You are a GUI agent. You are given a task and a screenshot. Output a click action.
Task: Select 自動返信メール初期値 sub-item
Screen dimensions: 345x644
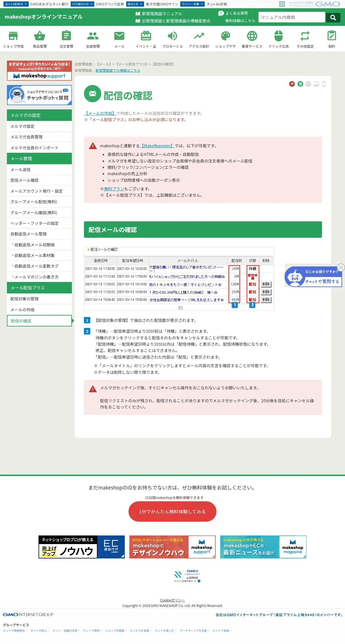click(39, 245)
